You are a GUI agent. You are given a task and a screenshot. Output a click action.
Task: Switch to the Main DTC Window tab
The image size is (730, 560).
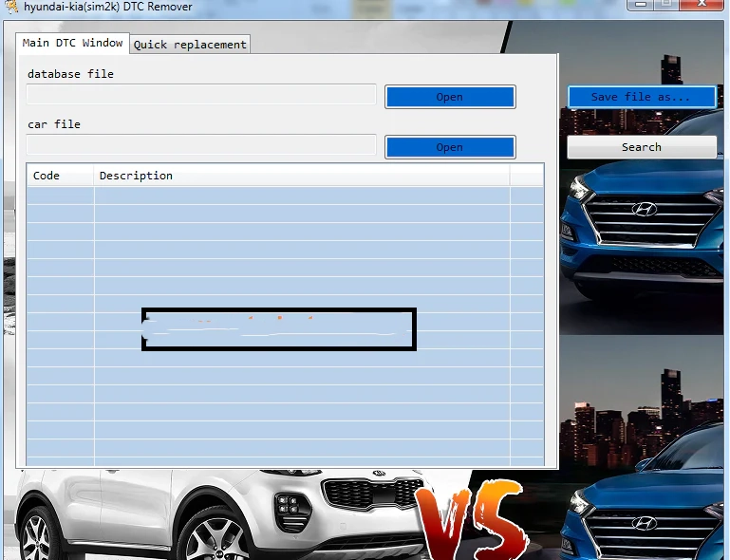click(72, 44)
